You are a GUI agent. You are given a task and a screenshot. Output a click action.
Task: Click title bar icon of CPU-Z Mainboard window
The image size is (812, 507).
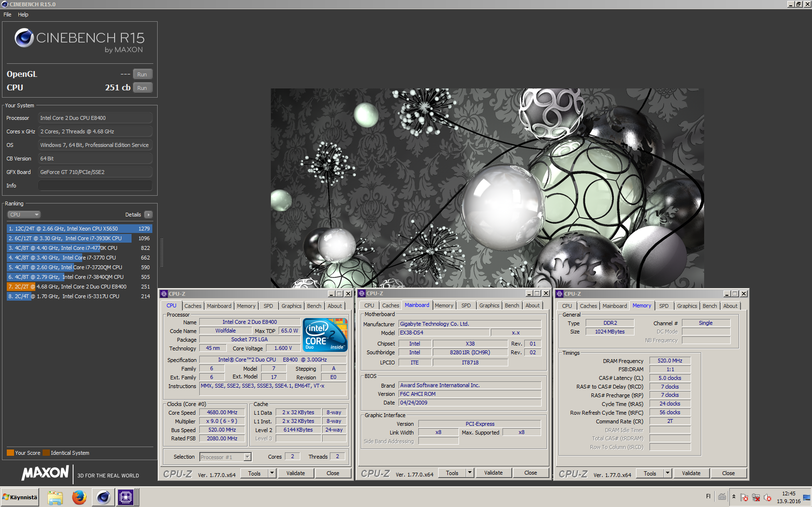coord(362,293)
